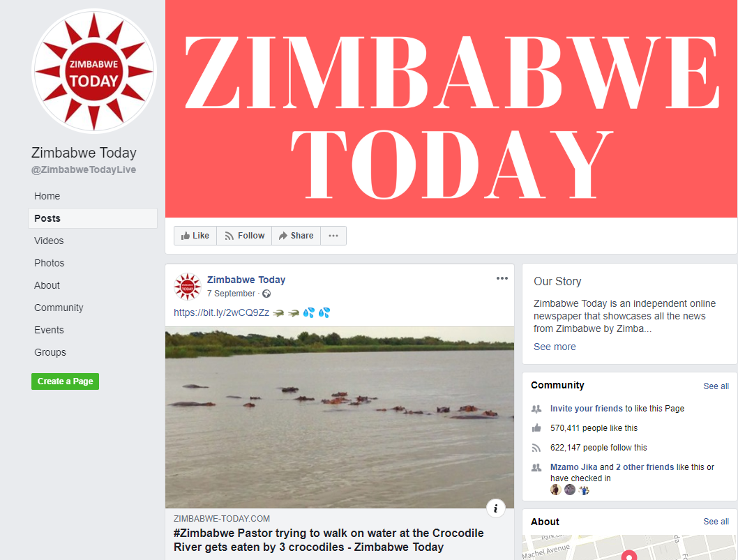Viewport: 738px width, 560px height.
Task: Open the page's three-dot options menu
Action: point(333,236)
